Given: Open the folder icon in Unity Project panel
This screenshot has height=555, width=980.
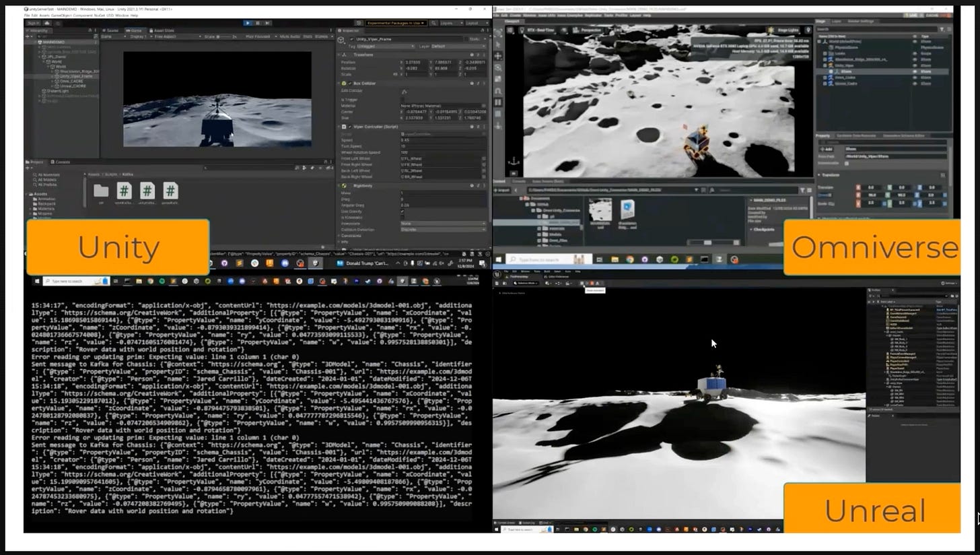Looking at the screenshot, I should [101, 191].
